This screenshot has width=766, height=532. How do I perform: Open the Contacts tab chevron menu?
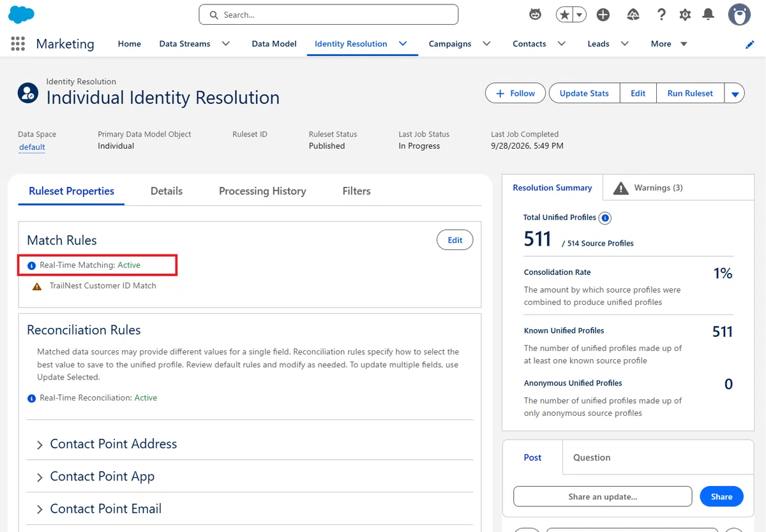[x=561, y=43]
